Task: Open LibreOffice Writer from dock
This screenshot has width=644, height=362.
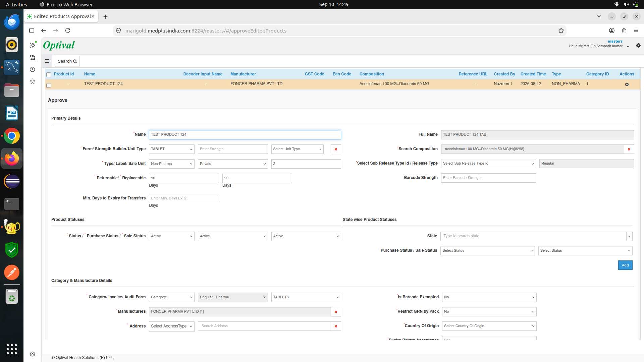Action: click(12, 113)
